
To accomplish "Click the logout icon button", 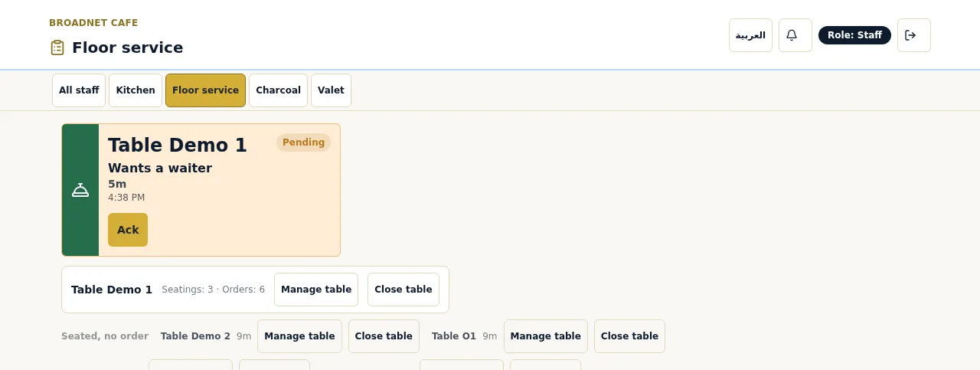I will [x=913, y=35].
